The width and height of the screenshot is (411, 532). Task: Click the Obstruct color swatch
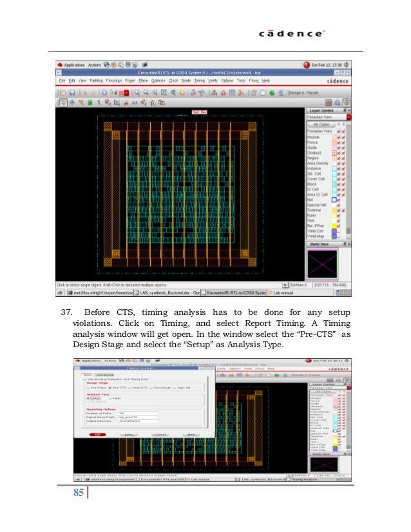pyautogui.click(x=334, y=153)
